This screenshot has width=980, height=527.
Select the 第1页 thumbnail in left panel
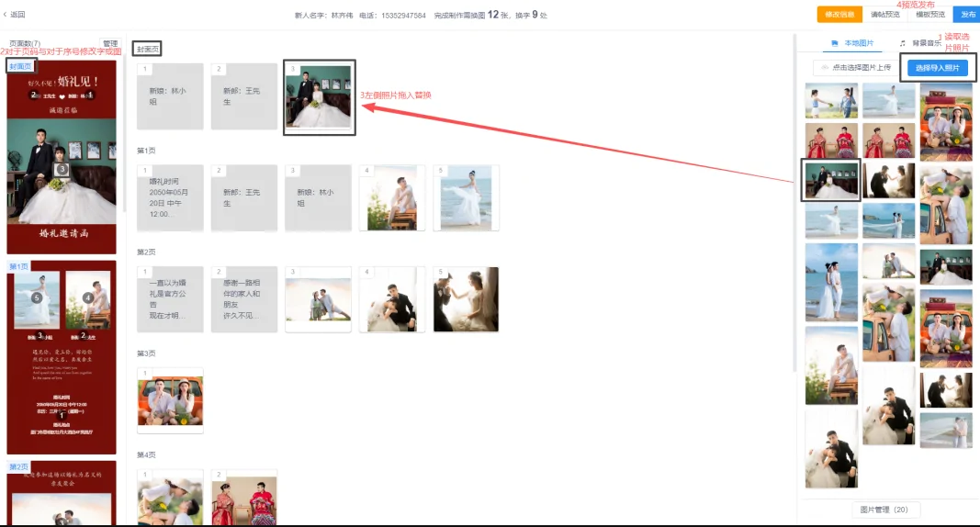pos(62,358)
